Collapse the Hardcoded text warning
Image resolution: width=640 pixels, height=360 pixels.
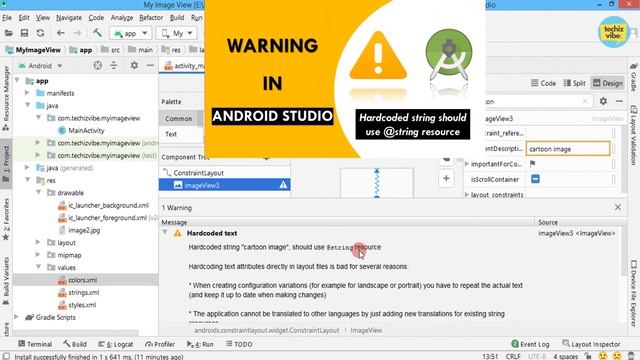tap(165, 233)
